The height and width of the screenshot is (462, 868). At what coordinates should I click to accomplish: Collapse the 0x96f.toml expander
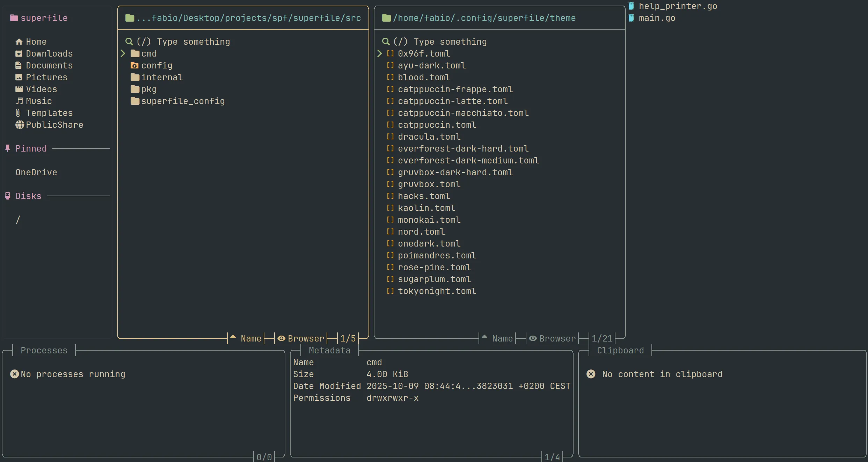coord(380,53)
